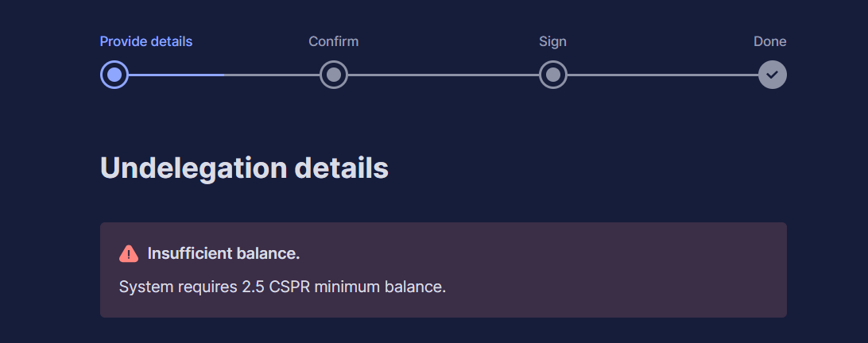Click progress line between Sign and Done
The image size is (868, 343).
pyautogui.click(x=663, y=75)
